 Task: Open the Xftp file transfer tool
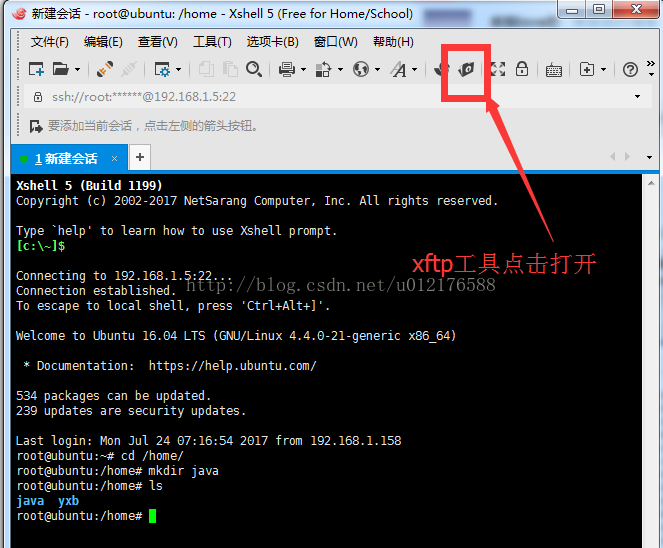coord(466,69)
